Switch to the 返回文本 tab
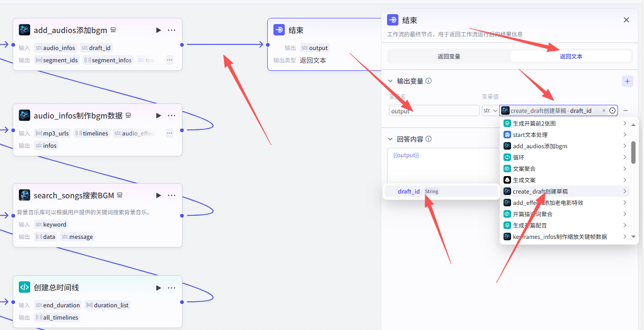Image resolution: width=644 pixels, height=330 pixels. pyautogui.click(x=571, y=56)
